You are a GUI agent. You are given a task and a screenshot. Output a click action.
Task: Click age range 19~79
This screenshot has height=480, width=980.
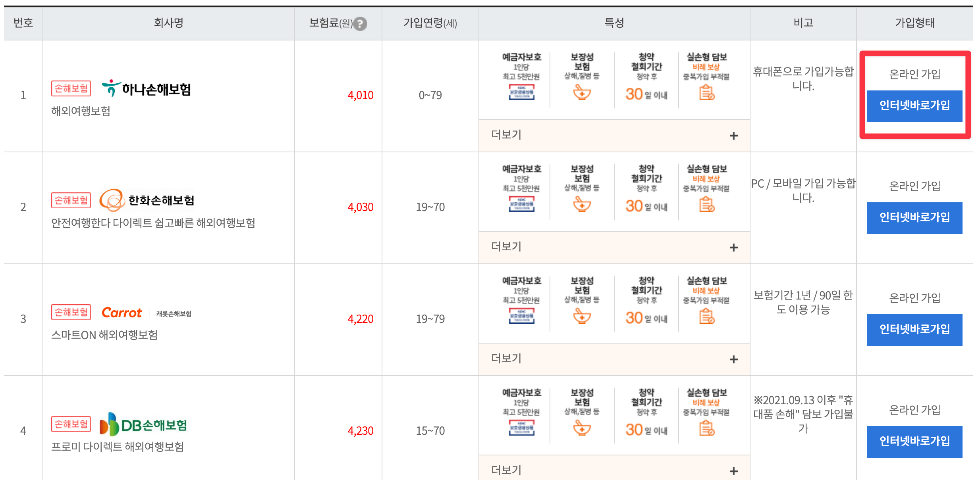tap(430, 319)
